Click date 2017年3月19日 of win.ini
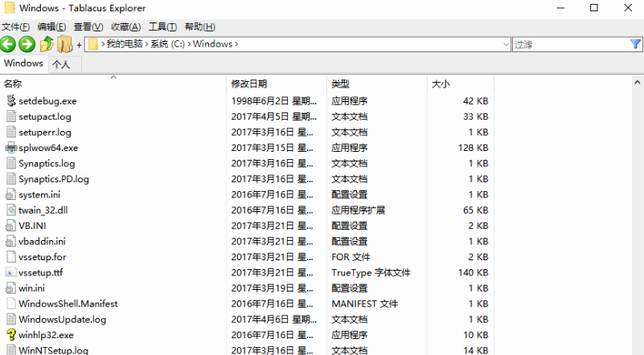 pyautogui.click(x=272, y=288)
